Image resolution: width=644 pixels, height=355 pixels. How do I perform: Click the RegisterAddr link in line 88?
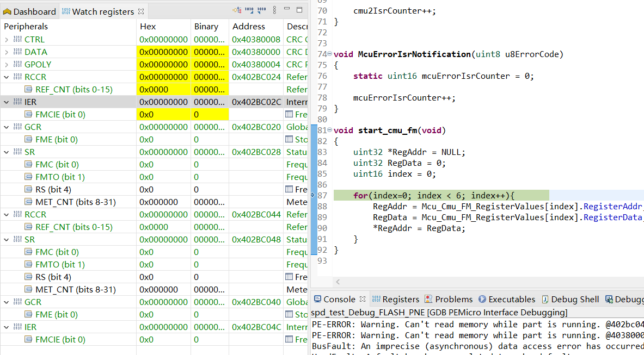(612, 206)
